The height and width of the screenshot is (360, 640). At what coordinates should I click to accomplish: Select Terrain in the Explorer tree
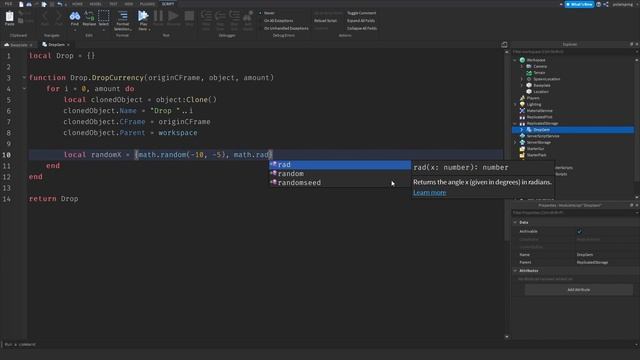[539, 73]
